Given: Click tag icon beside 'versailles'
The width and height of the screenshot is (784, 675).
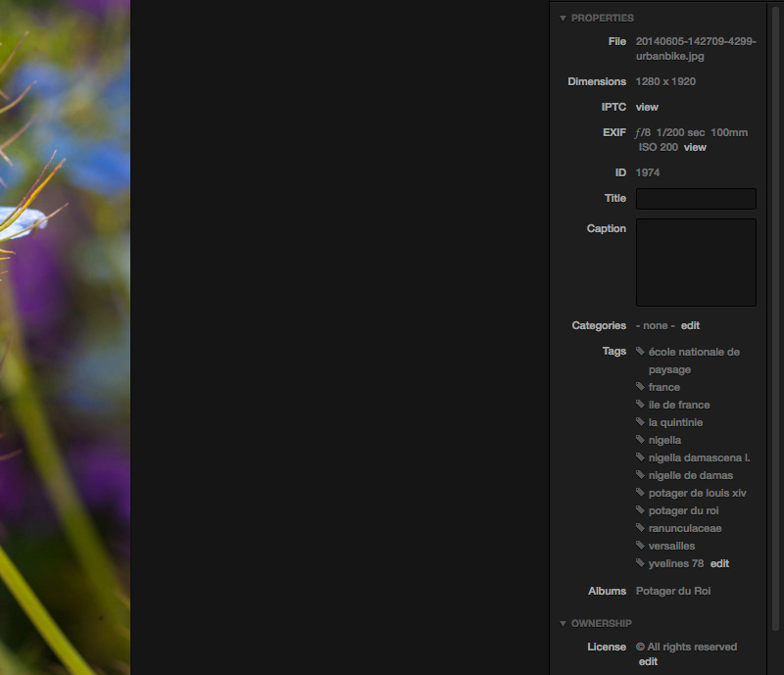Looking at the screenshot, I should coord(640,545).
